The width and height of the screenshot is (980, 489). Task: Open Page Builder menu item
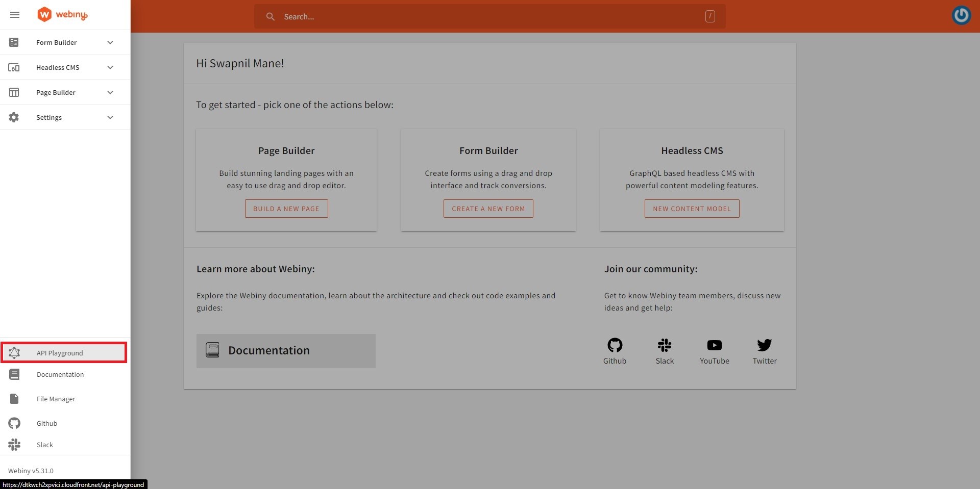click(65, 92)
